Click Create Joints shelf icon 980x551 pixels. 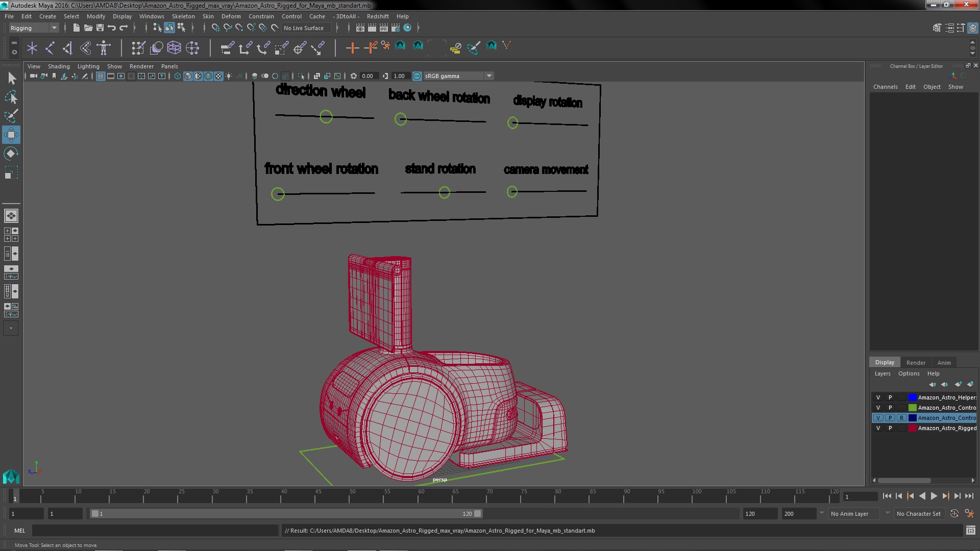(50, 48)
